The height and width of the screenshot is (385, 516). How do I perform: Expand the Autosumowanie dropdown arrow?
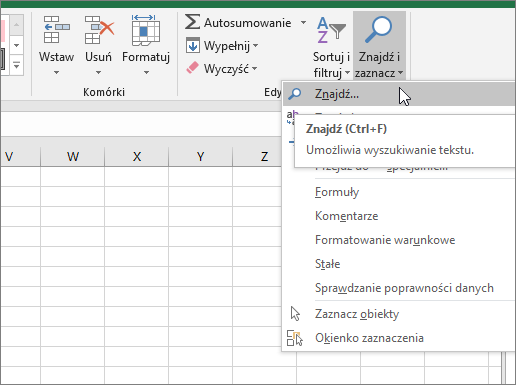click(303, 23)
